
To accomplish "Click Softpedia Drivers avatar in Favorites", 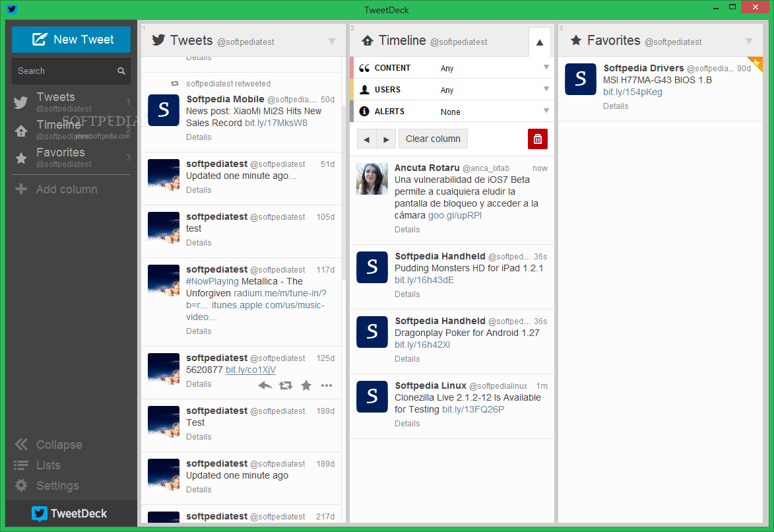I will coord(581,79).
